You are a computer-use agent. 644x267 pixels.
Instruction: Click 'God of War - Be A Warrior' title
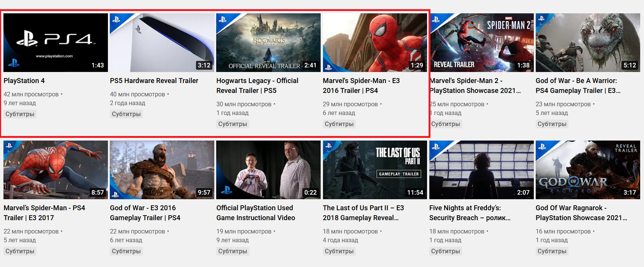pos(578,86)
